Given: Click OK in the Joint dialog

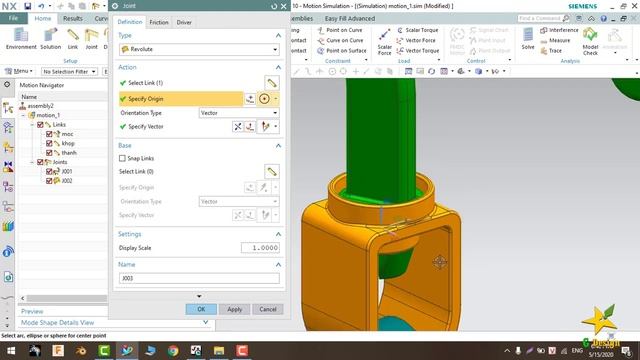Looking at the screenshot, I should [x=201, y=309].
